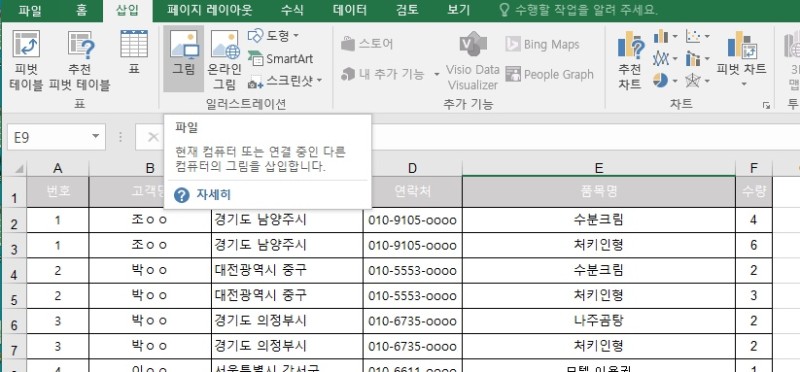800x372 pixels.
Task: Open Recommended Charts (추천 차트)
Action: coord(630,61)
